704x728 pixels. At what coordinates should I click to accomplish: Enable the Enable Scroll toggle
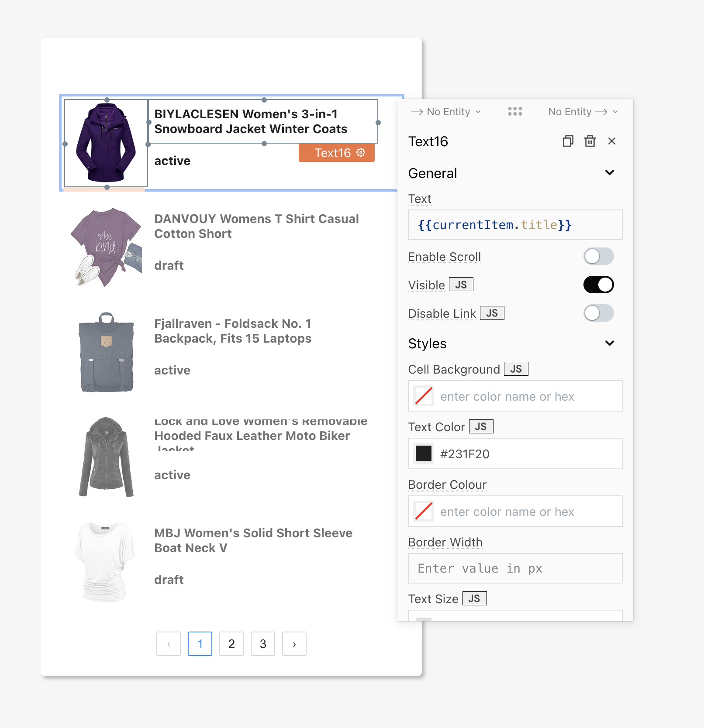[x=598, y=257]
